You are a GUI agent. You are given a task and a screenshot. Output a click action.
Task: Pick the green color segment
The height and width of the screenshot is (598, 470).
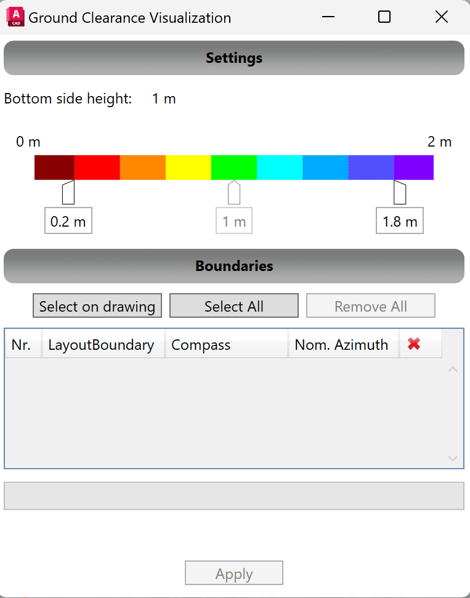coord(234,167)
